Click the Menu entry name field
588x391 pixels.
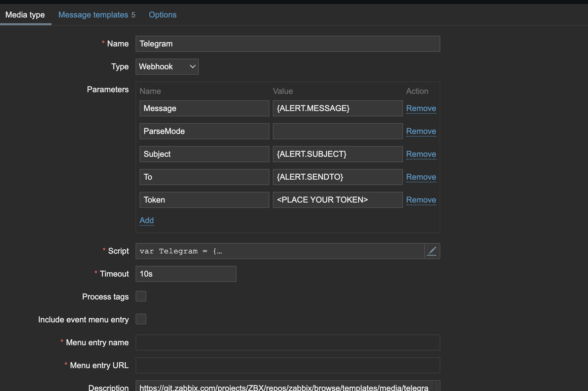click(x=288, y=343)
